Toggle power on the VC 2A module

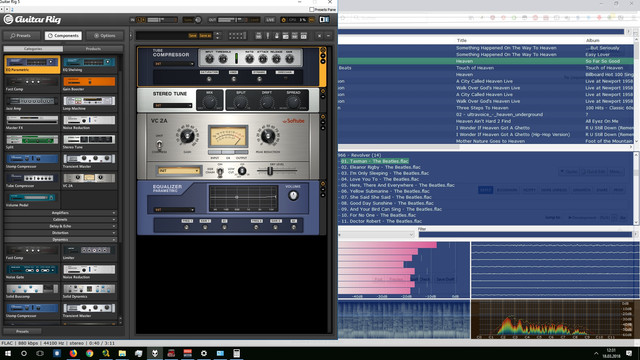pos(323,117)
